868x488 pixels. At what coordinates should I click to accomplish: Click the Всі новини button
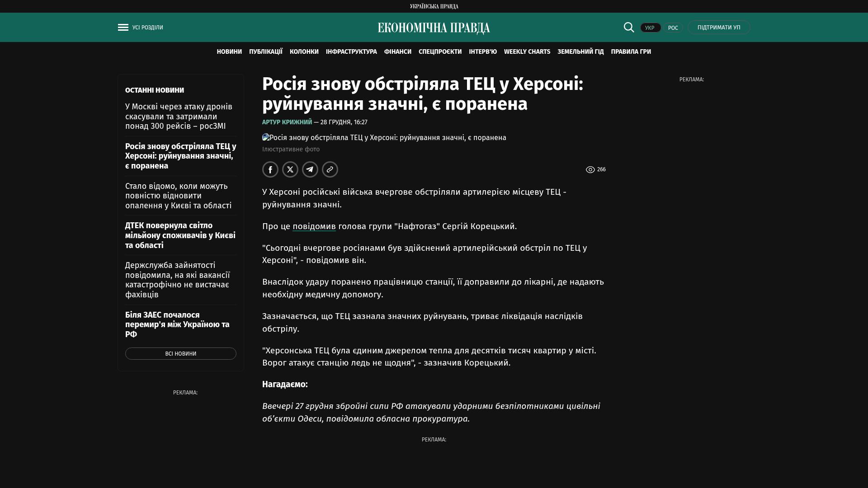coord(180,354)
